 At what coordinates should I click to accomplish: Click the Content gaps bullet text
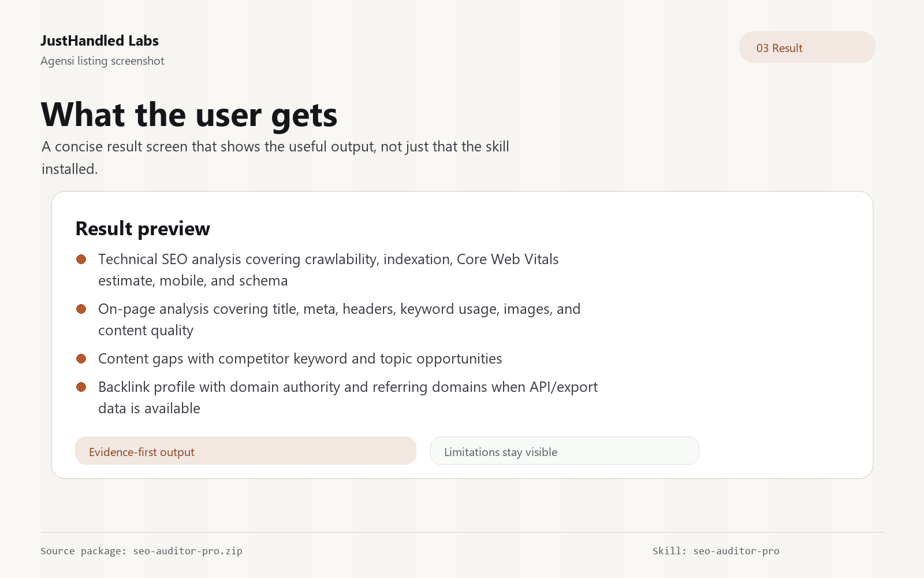[x=300, y=358]
